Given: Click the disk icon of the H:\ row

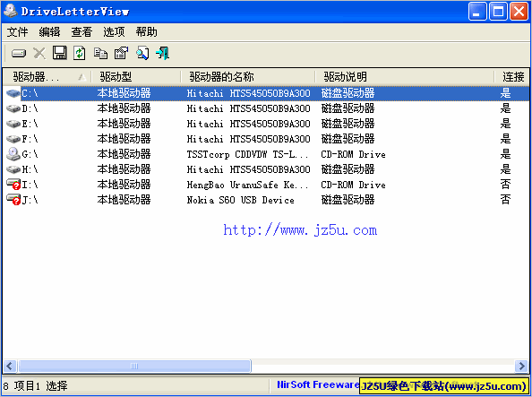Looking at the screenshot, I should pos(13,169).
